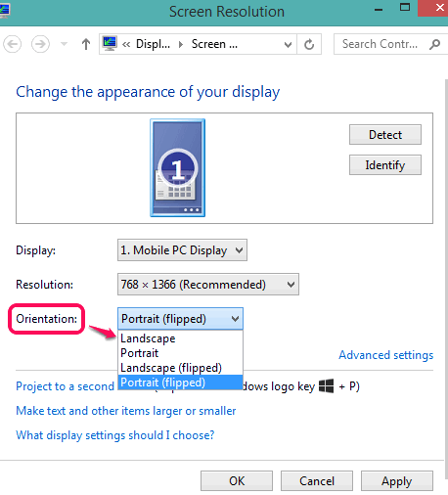
Task: Click the Identify button
Action: click(x=385, y=164)
